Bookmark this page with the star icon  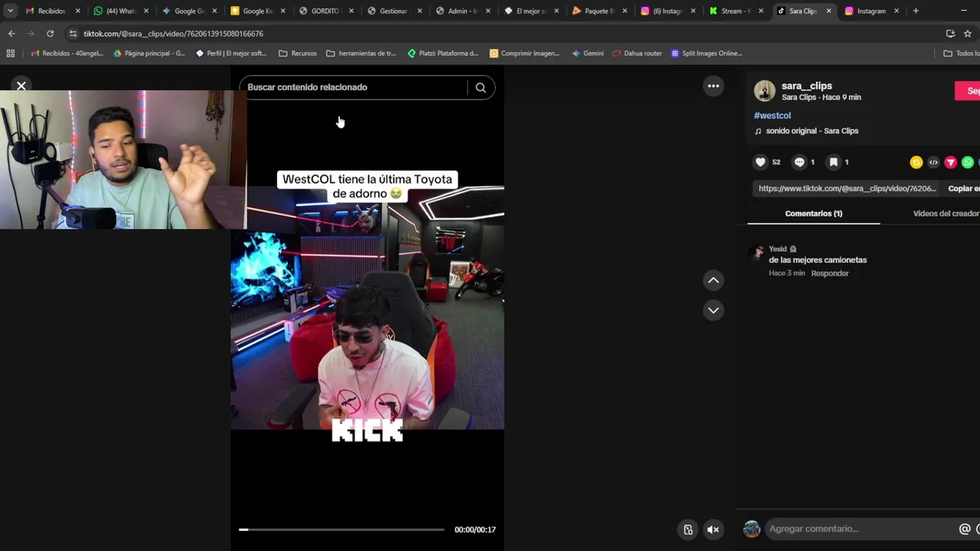[968, 34]
